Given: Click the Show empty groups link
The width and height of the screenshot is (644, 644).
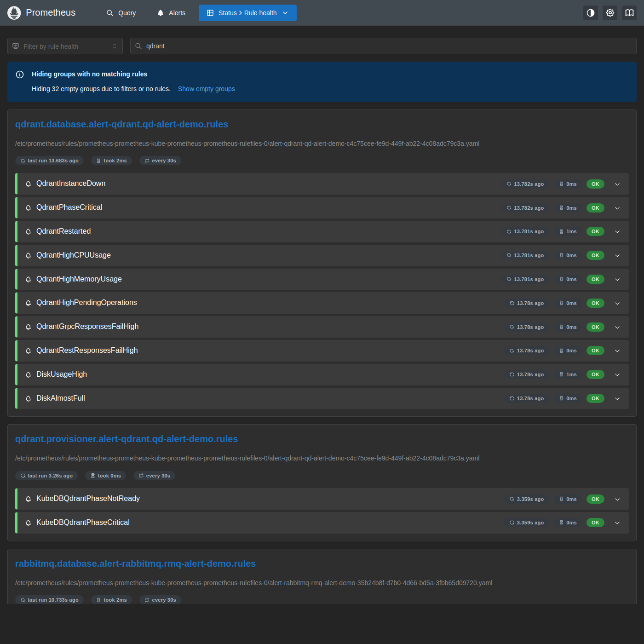Looking at the screenshot, I should pos(207,89).
